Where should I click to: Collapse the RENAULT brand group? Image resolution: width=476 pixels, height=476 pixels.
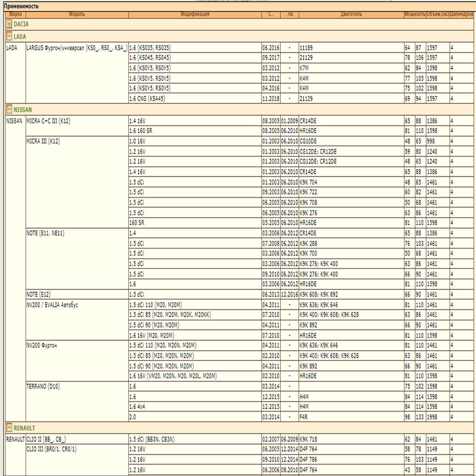(x=9, y=428)
